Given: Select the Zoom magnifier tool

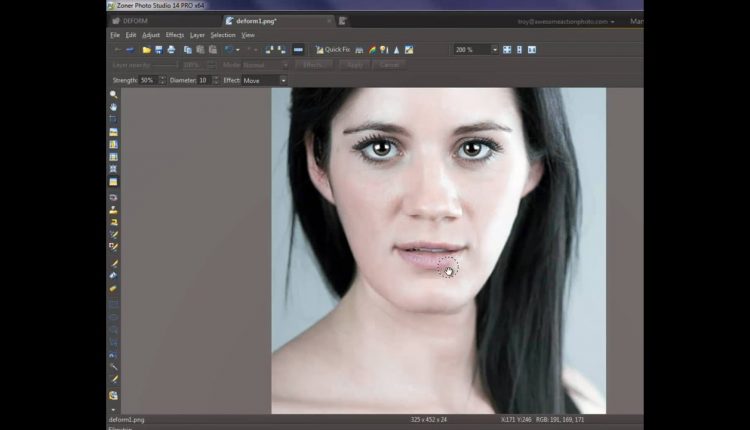Looking at the screenshot, I should click(113, 95).
